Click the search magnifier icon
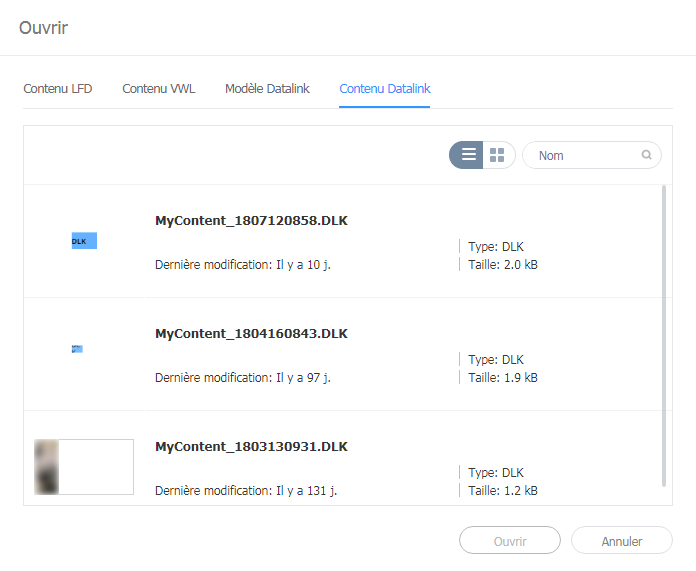Screen dimensions: 696x571 [x=647, y=155]
